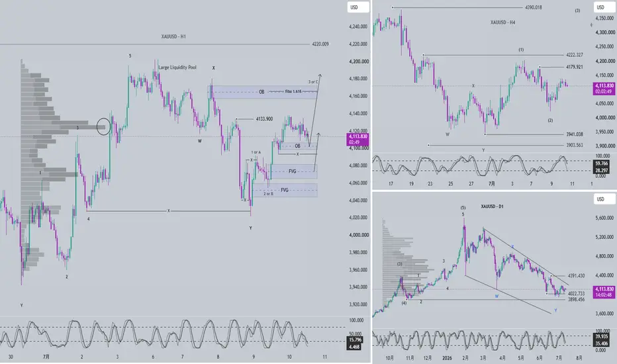Click the 4133.900 price level label
The width and height of the screenshot is (617, 364).
click(264, 119)
